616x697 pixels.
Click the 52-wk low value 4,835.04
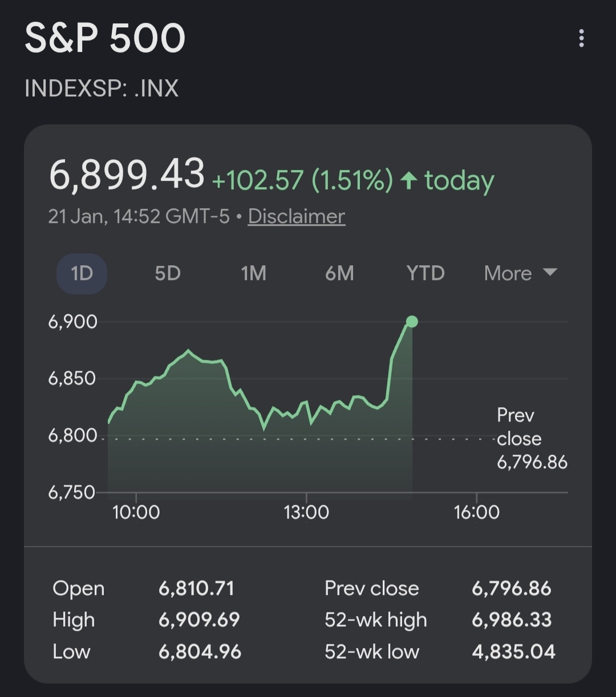(x=513, y=651)
